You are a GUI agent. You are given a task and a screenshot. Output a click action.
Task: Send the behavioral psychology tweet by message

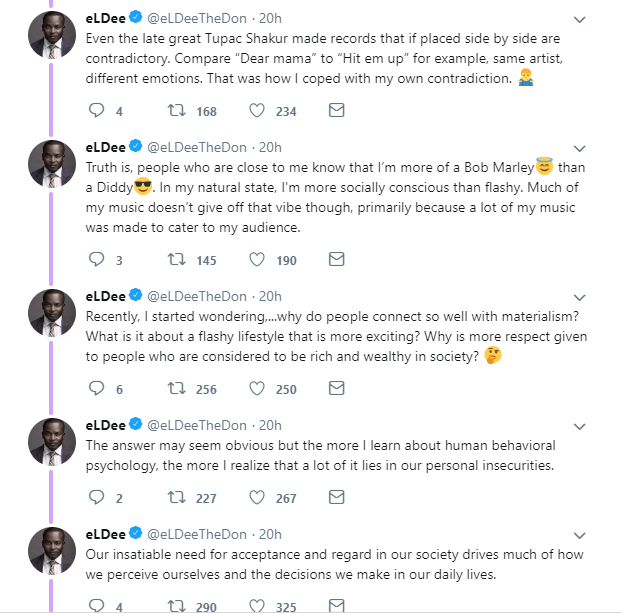pos(337,497)
